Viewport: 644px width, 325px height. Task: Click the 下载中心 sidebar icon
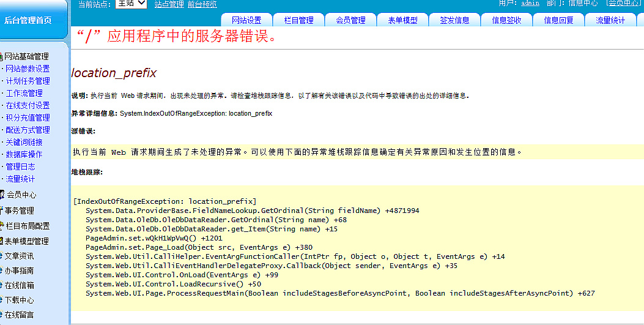pyautogui.click(x=2, y=300)
